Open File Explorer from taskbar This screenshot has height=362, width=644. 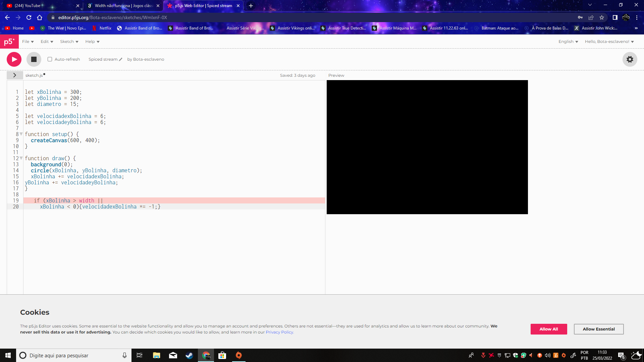156,355
